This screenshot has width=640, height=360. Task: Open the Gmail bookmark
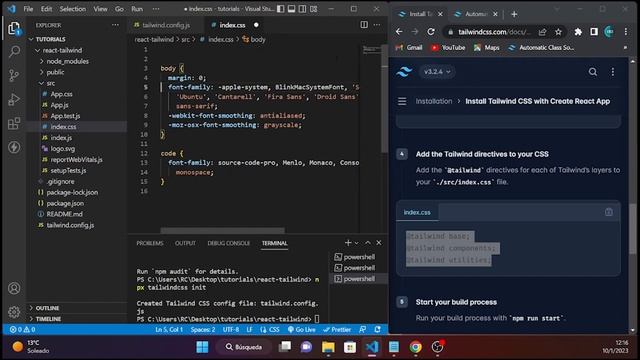[x=409, y=48]
